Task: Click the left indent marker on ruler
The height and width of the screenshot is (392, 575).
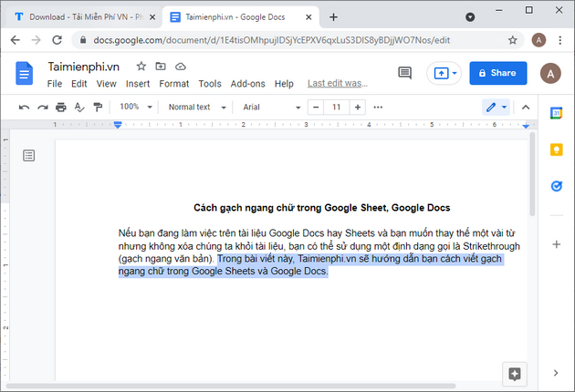Action: pos(118,125)
